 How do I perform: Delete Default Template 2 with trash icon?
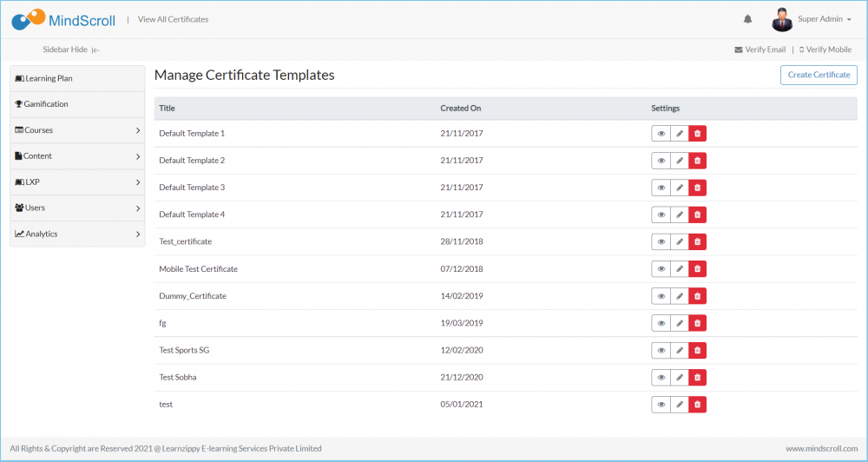click(698, 161)
